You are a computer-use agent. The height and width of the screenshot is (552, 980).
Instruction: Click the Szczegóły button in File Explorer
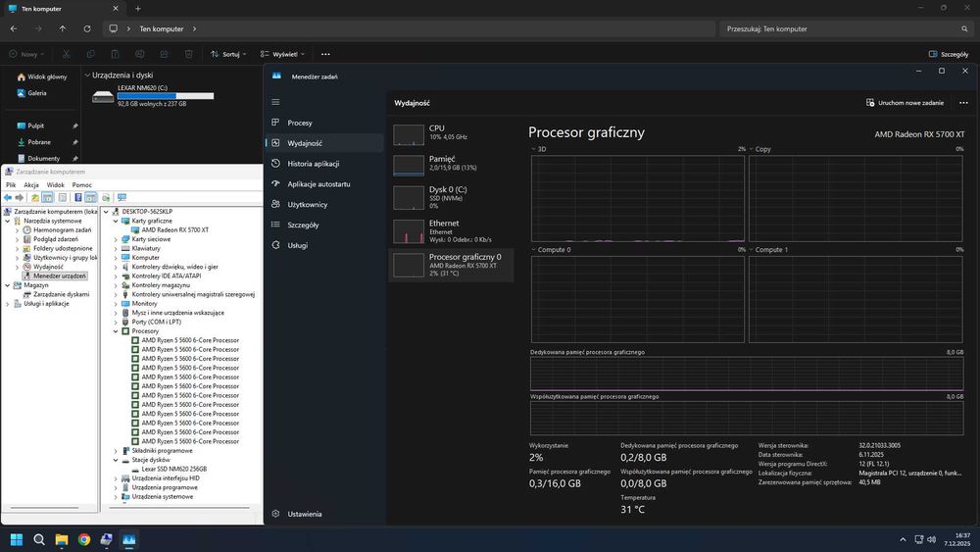(x=948, y=55)
